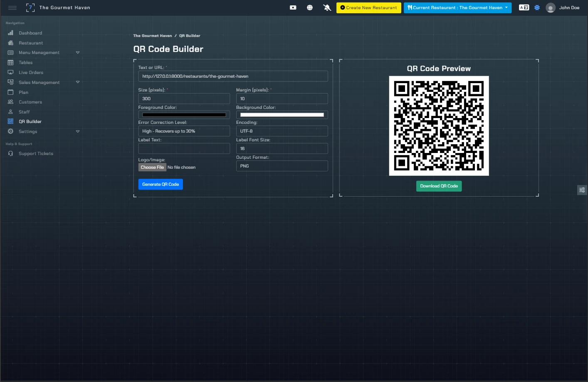The width and height of the screenshot is (588, 382).
Task: Open the language translation icon
Action: pyautogui.click(x=524, y=7)
